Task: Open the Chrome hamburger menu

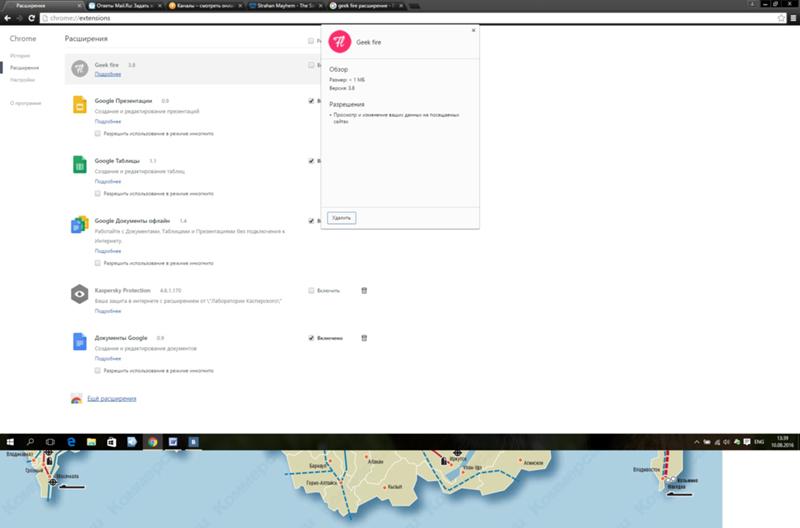Action: coord(793,18)
